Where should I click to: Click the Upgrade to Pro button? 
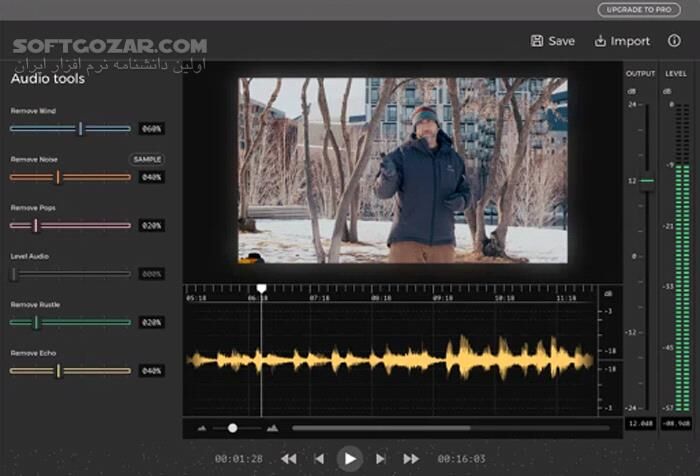(x=638, y=10)
